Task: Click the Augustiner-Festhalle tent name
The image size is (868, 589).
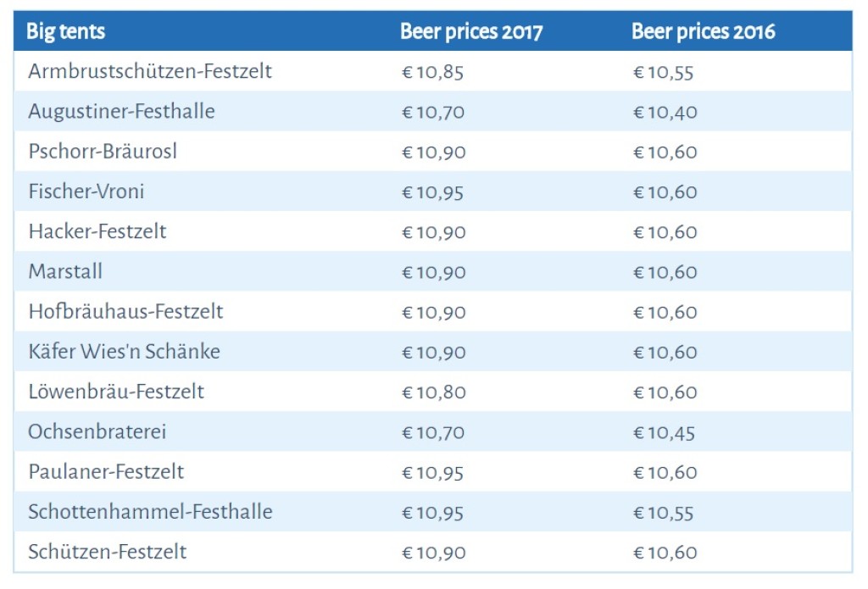Action: pos(121,111)
